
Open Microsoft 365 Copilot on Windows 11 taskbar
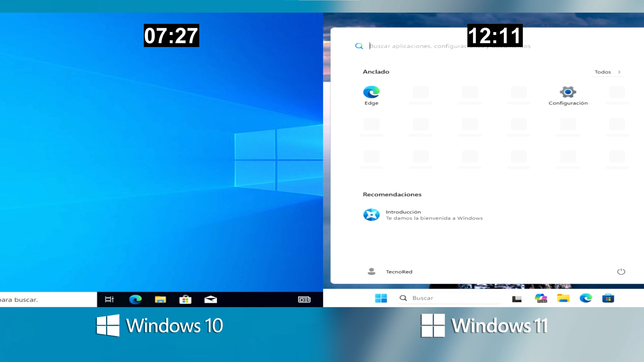coord(541,298)
